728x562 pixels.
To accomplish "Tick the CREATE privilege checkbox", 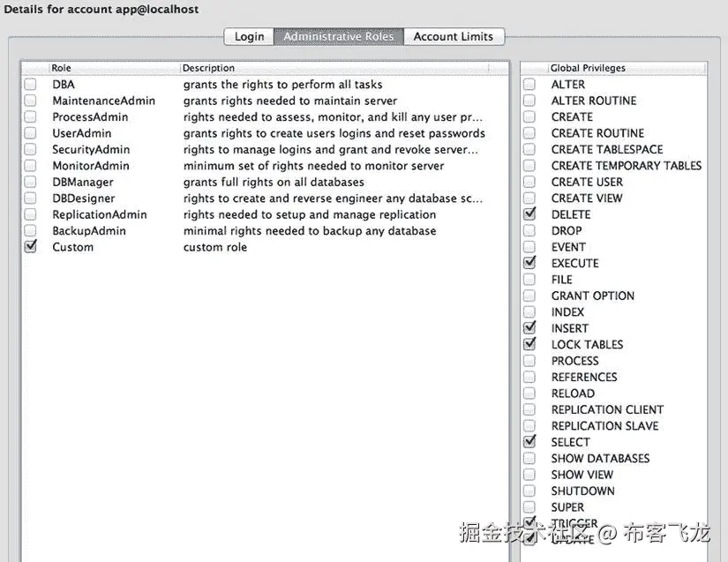I will point(529,117).
